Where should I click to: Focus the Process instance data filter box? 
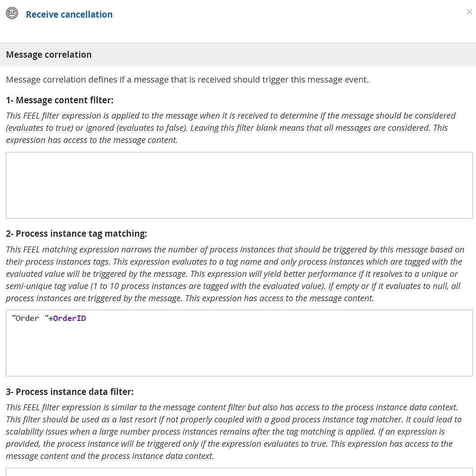[239, 471]
